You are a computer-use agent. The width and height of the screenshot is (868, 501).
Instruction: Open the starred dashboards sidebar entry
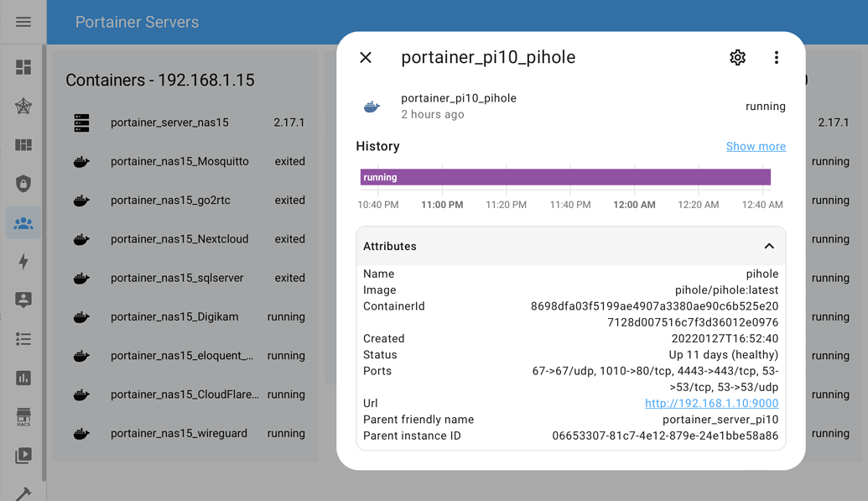(22, 106)
